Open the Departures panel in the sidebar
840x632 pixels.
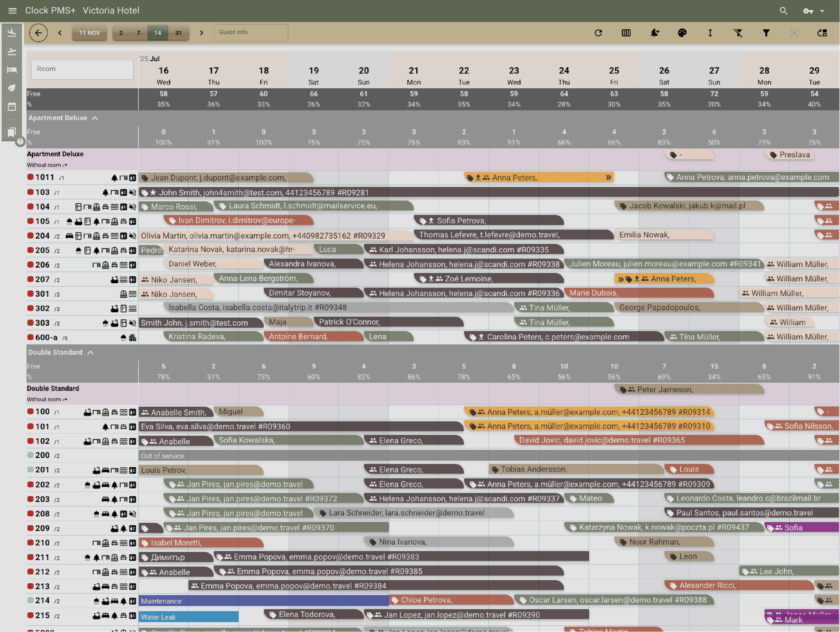(x=12, y=50)
